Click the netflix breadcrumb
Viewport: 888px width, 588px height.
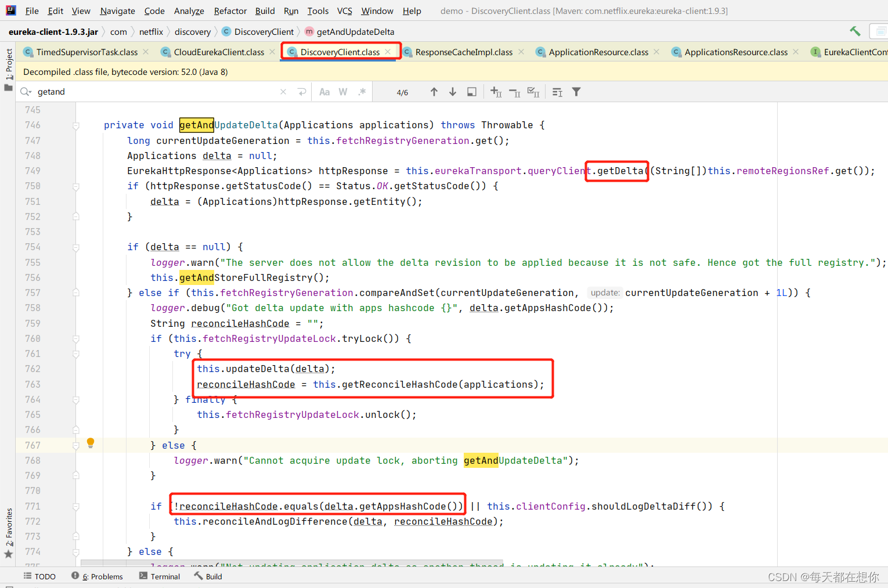point(151,32)
